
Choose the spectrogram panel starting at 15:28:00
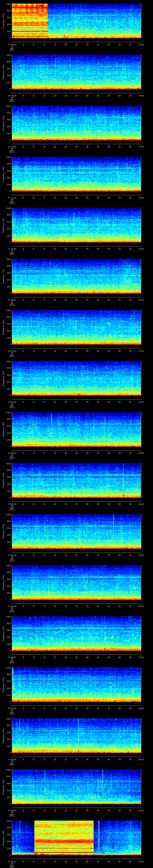click(x=77, y=736)
